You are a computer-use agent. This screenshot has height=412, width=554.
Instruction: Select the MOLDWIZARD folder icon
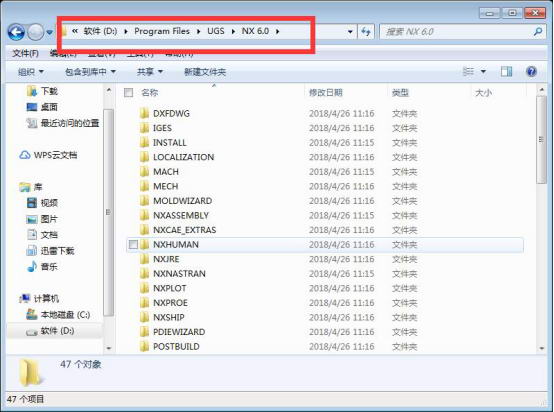point(144,201)
